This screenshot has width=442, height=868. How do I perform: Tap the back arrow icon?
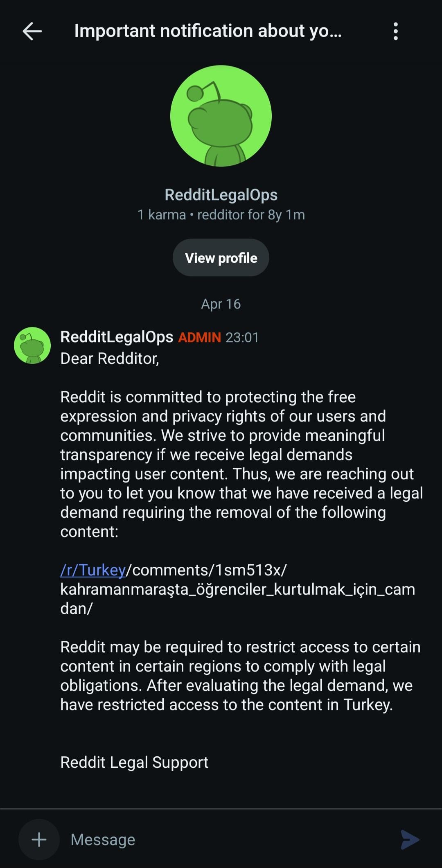(32, 31)
